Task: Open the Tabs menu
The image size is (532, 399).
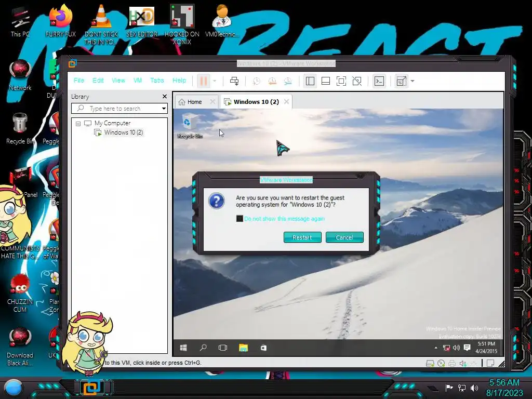Action: coord(157,81)
